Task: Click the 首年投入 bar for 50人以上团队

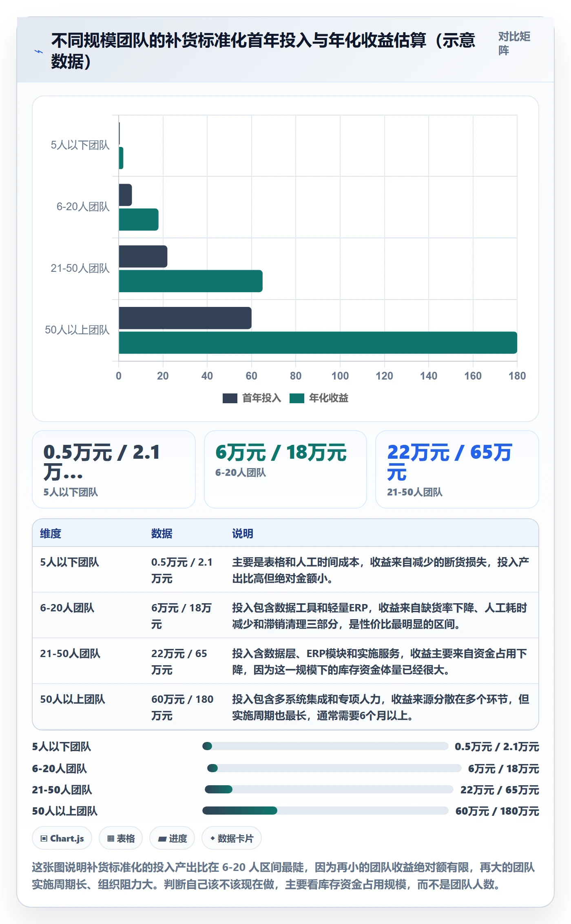Action: click(x=185, y=318)
